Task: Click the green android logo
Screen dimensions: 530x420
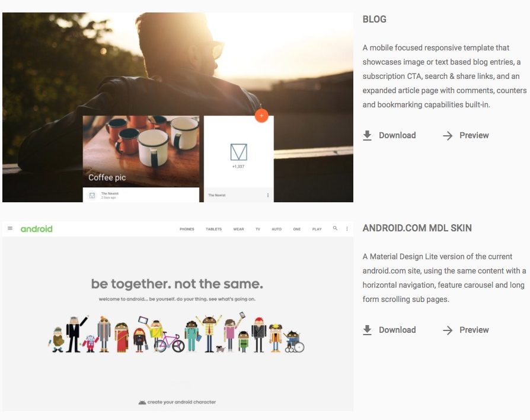Action: pyautogui.click(x=37, y=229)
